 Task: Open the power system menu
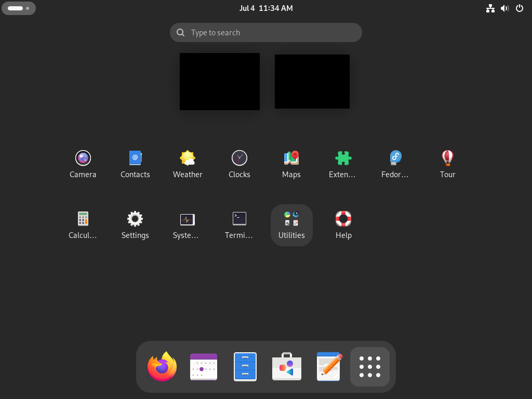[x=520, y=8]
